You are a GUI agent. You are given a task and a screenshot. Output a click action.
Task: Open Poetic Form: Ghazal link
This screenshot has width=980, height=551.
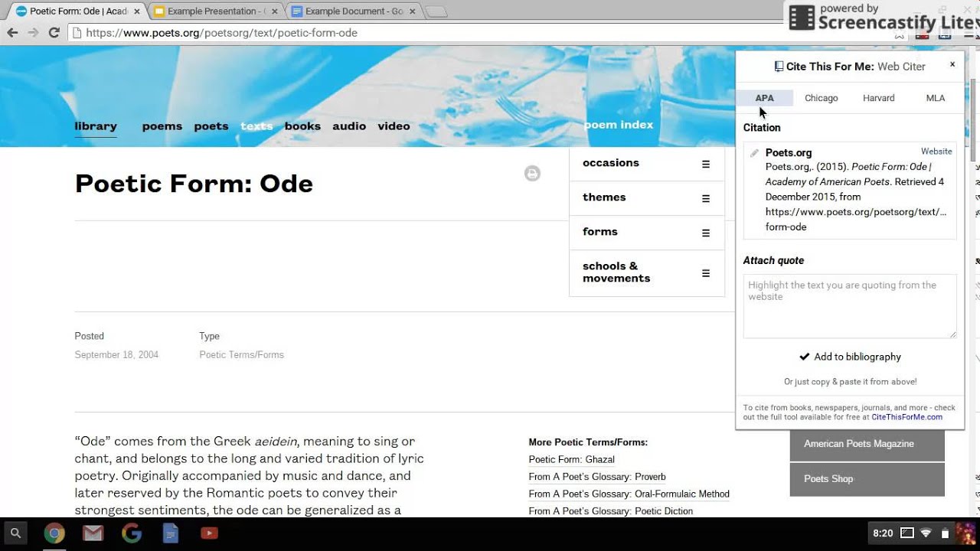pyautogui.click(x=572, y=459)
